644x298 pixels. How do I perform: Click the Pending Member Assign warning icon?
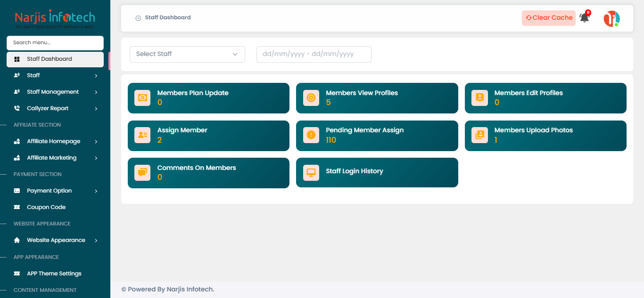311,135
